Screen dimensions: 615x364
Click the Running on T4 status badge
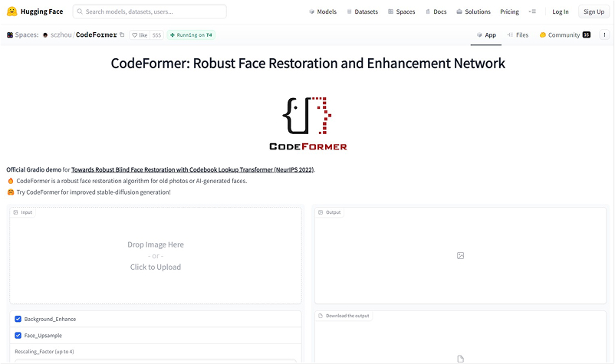tap(191, 35)
